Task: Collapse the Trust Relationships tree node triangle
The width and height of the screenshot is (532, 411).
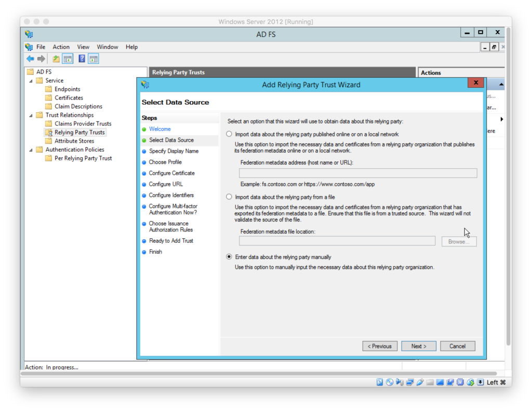Action: click(31, 115)
